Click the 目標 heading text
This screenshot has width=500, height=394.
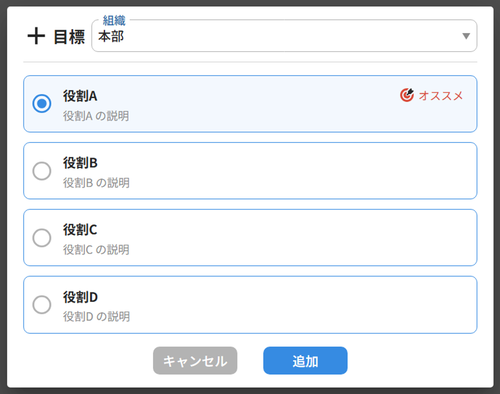(x=69, y=37)
